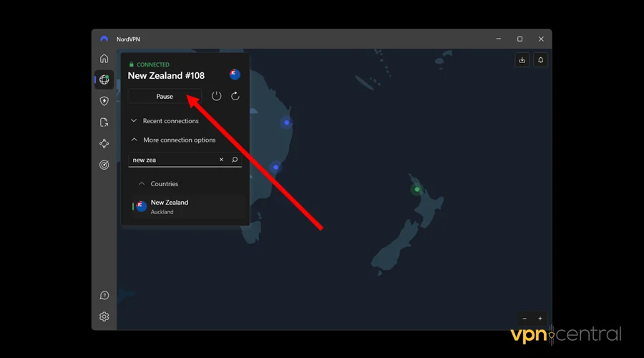
Task: Click the 'New Zealand #108' server title
Action: coord(166,76)
